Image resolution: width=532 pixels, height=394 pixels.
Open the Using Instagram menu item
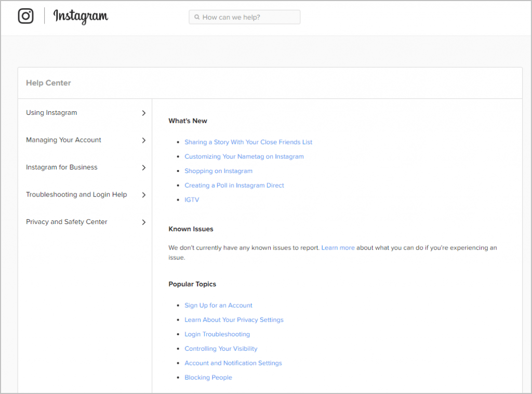pos(51,113)
